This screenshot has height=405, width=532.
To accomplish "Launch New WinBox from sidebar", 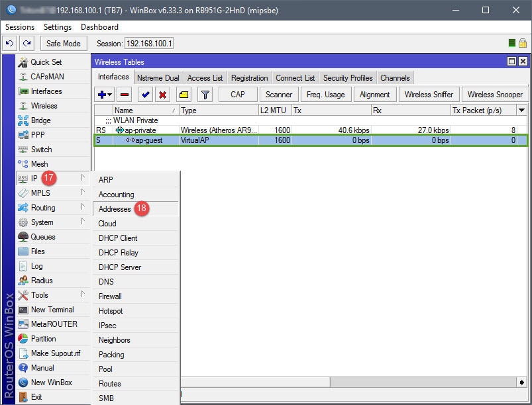I will tap(53, 382).
